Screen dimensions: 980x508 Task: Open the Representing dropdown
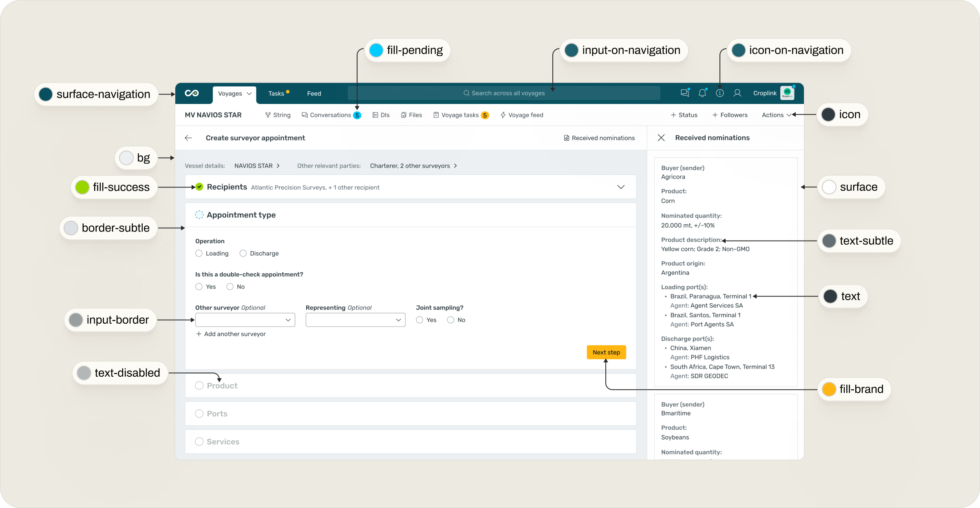[x=355, y=320]
